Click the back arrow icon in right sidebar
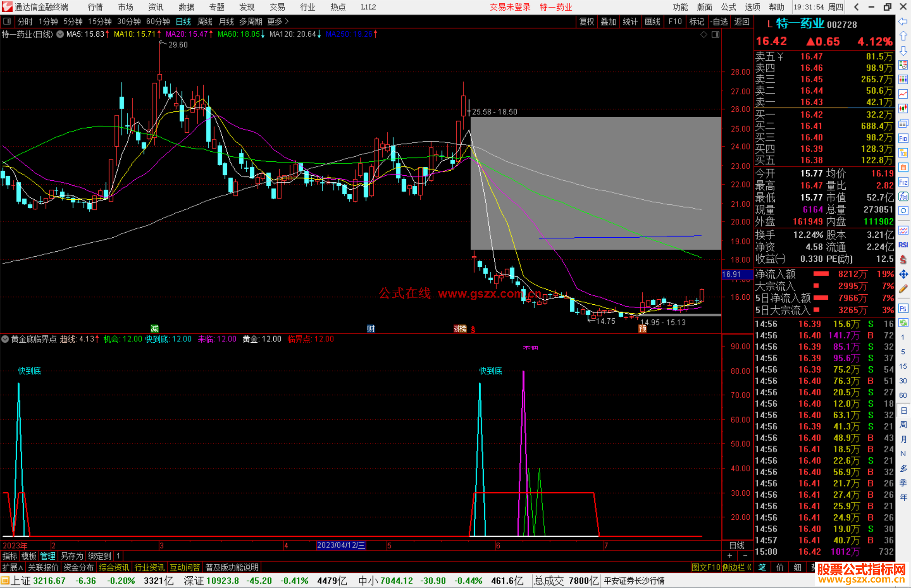The height and width of the screenshot is (588, 911). [x=903, y=21]
